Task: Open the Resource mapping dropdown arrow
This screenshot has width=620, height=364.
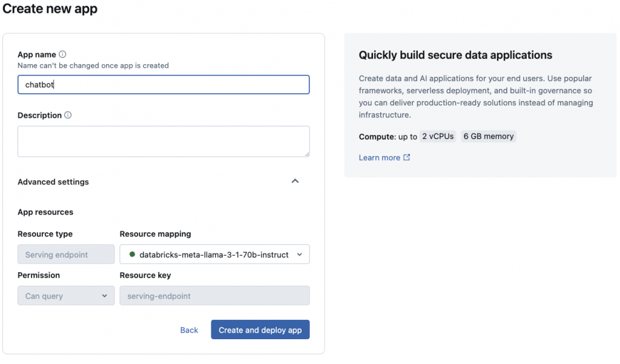Action: point(300,255)
